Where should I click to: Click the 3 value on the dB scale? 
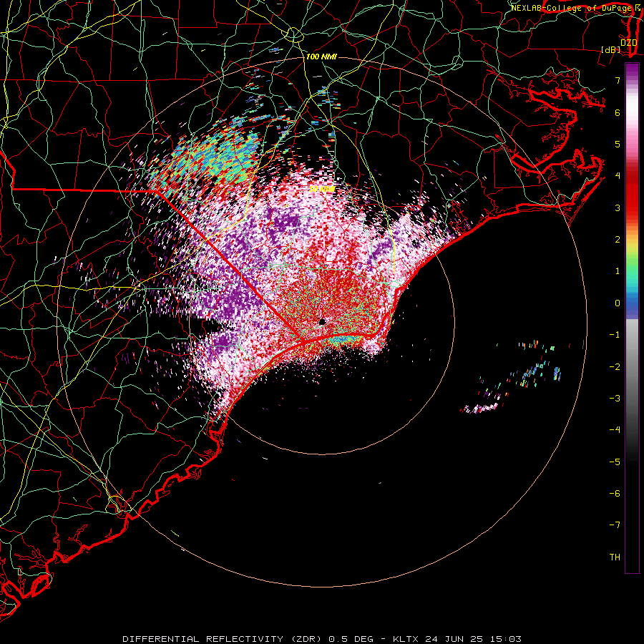click(618, 208)
